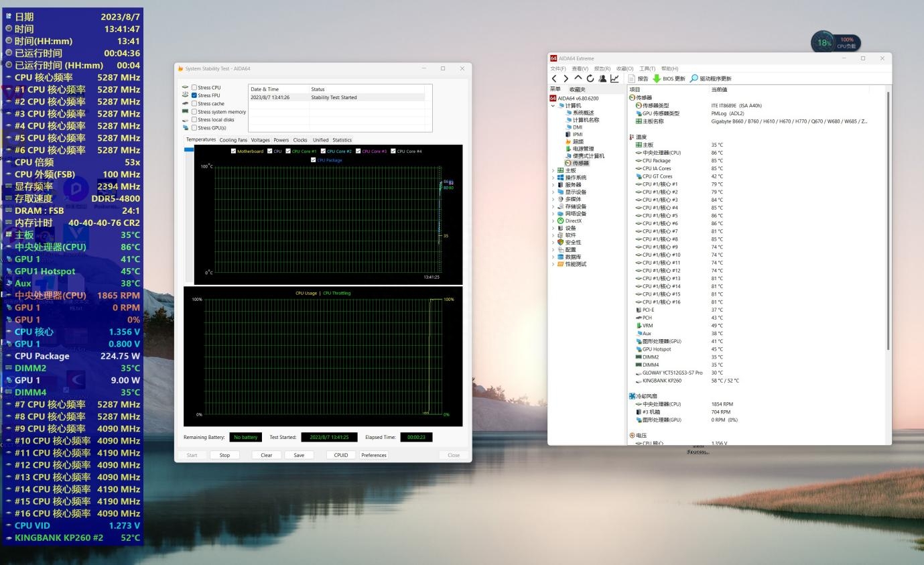Image resolution: width=924 pixels, height=565 pixels.
Task: Open the 工具(T) menu
Action: coord(647,68)
